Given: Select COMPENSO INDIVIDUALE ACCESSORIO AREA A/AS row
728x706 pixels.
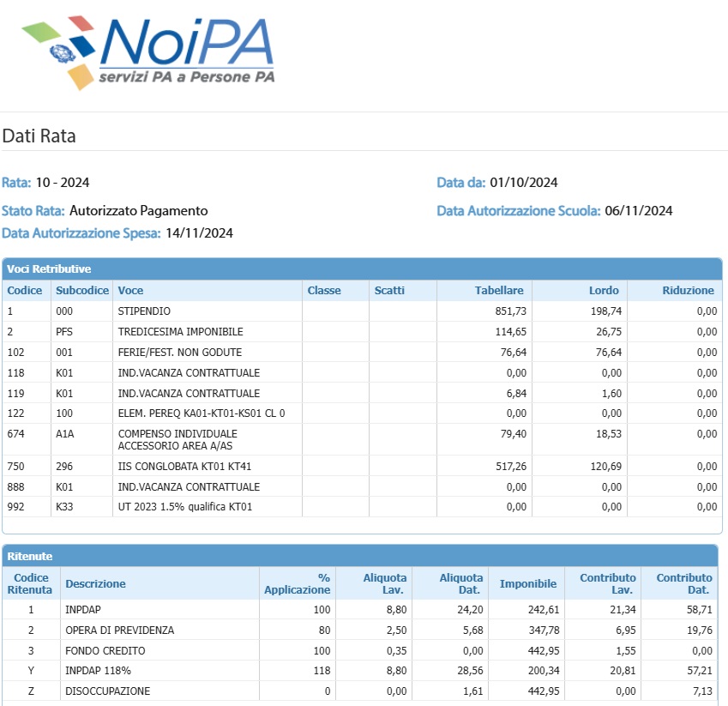Looking at the screenshot, I should [x=362, y=439].
